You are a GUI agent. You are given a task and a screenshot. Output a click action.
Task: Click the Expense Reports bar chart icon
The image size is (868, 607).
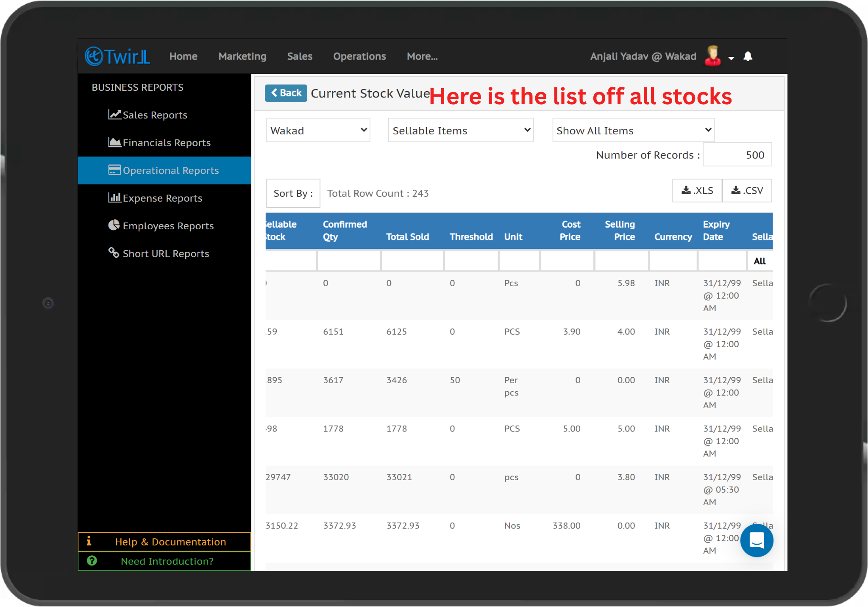coord(114,198)
